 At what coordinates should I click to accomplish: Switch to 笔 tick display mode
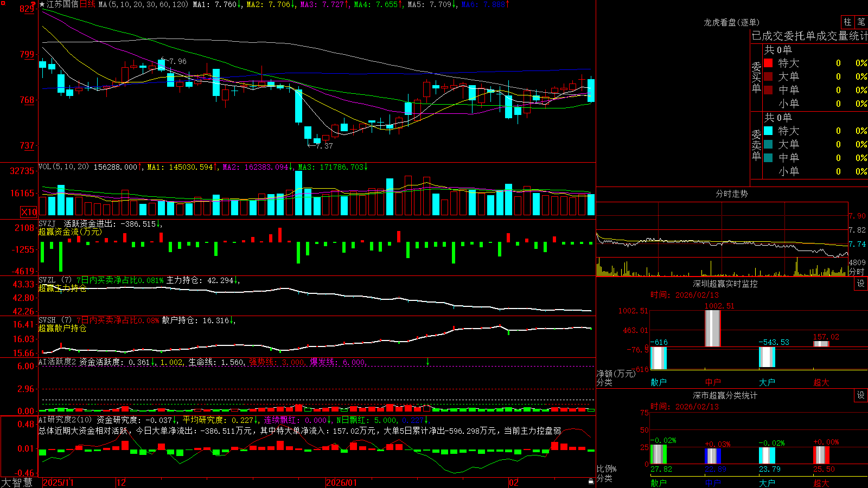click(861, 22)
